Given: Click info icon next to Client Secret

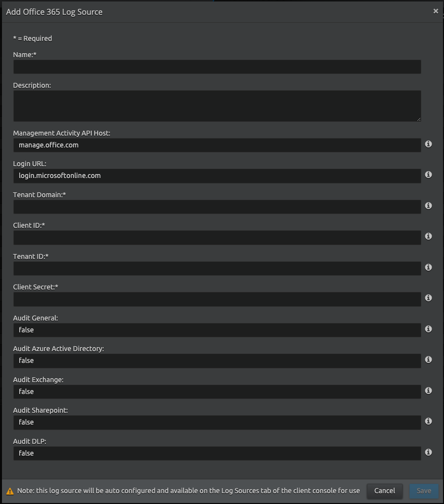Looking at the screenshot, I should point(429,298).
